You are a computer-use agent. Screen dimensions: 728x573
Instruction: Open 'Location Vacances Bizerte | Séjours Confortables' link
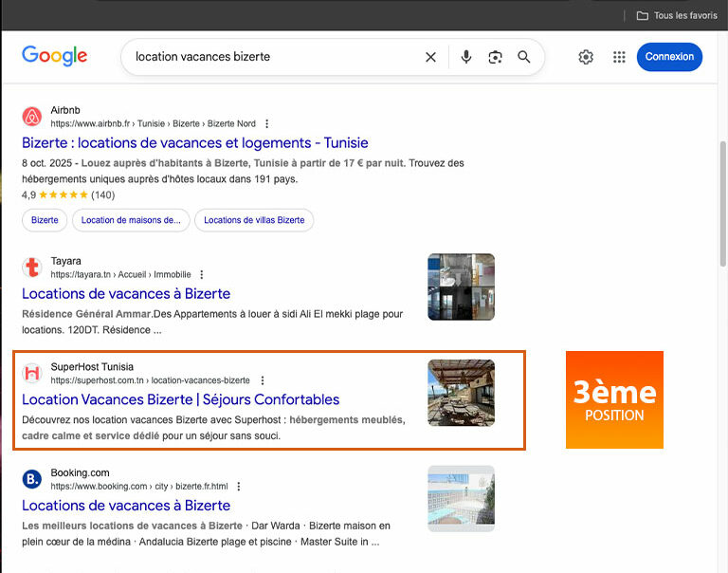click(x=180, y=399)
